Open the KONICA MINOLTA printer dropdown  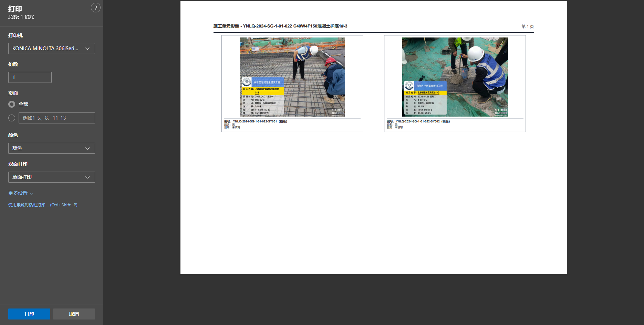pyautogui.click(x=52, y=48)
